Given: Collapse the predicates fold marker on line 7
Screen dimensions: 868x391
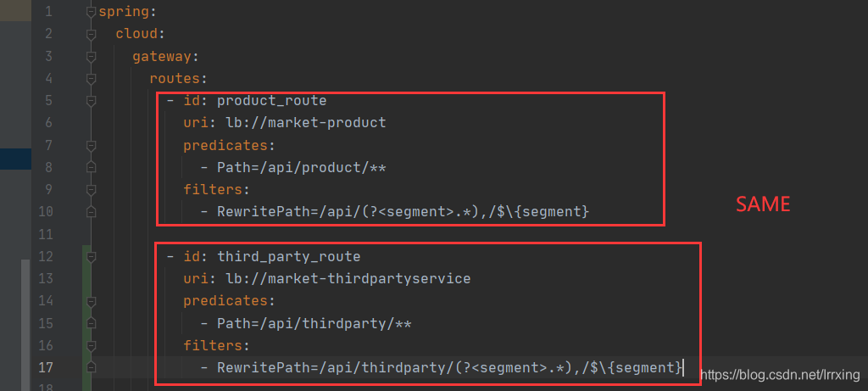Looking at the screenshot, I should 92,145.
